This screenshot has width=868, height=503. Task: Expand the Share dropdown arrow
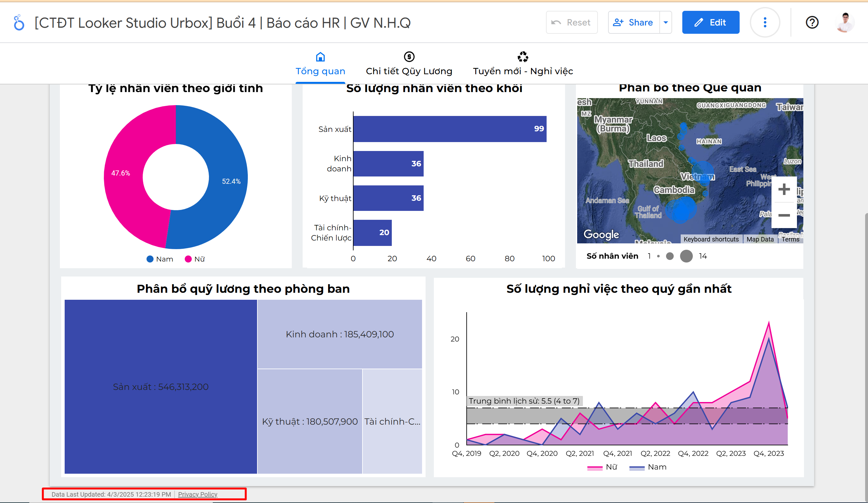[665, 23]
